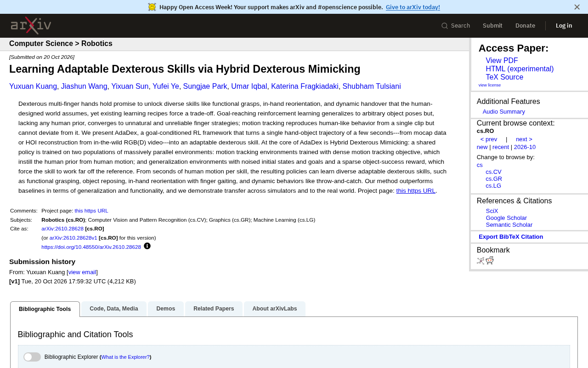
Task: Open the Audio Summary feature
Action: [x=504, y=112]
